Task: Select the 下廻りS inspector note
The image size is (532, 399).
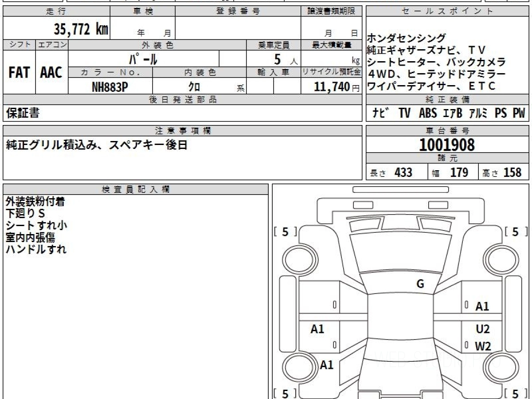Action: pyautogui.click(x=25, y=213)
